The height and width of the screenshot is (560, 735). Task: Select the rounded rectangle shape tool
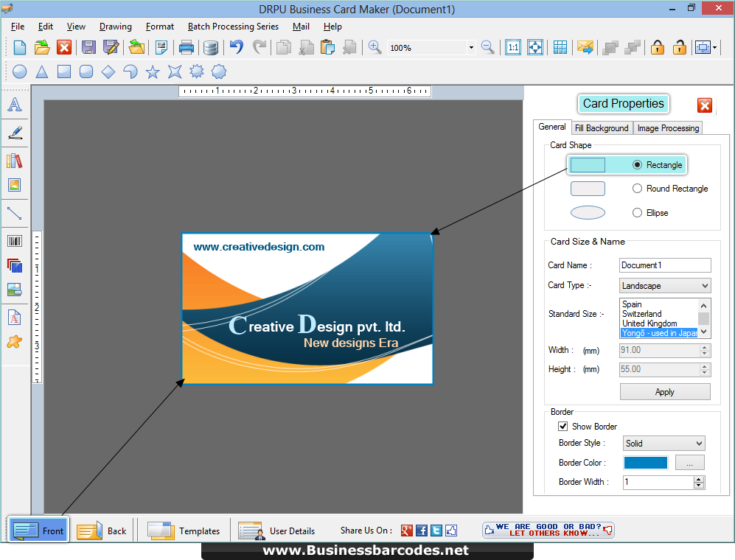(x=86, y=71)
